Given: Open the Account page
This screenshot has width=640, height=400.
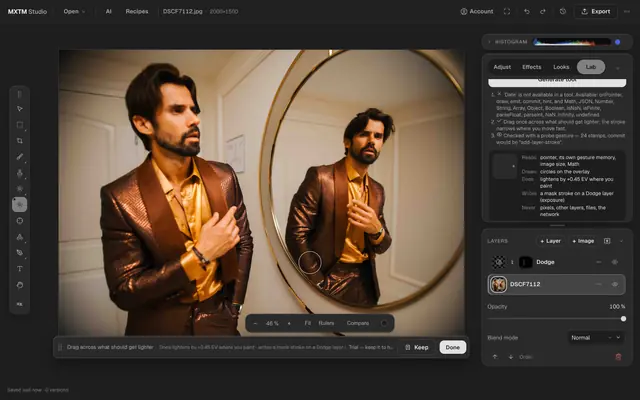Looking at the screenshot, I should coord(477,11).
